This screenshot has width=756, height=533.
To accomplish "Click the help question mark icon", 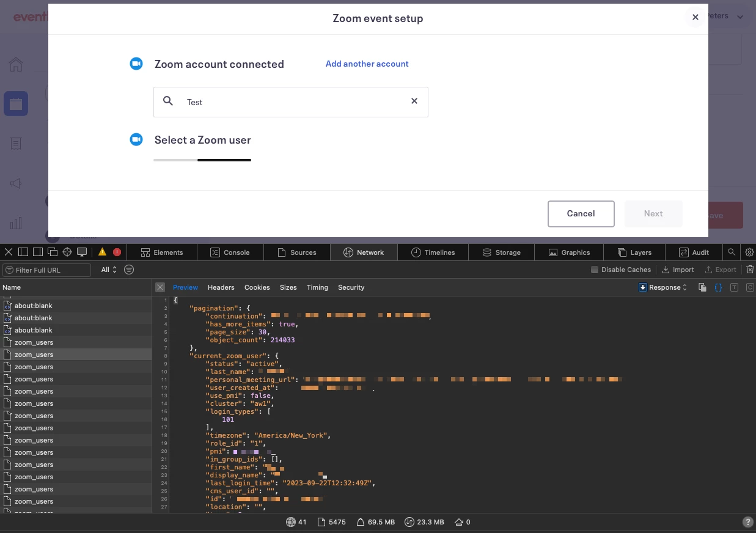I will pyautogui.click(x=747, y=522).
